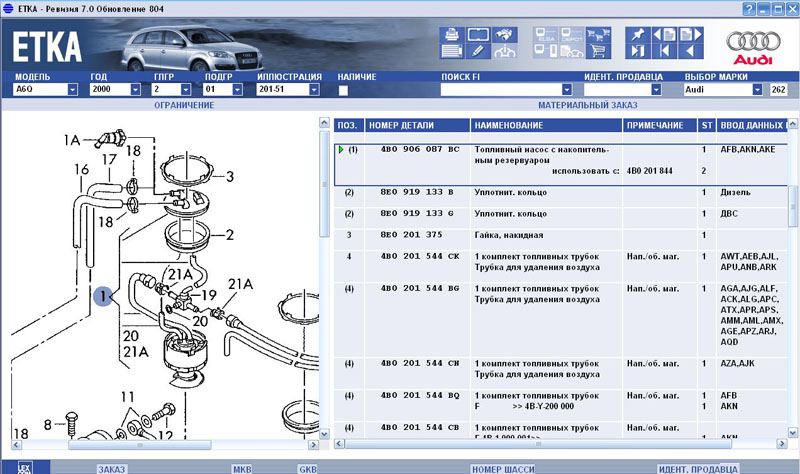Click the pushpin icon in the toolbar
This screenshot has height=474, width=800.
(637, 34)
